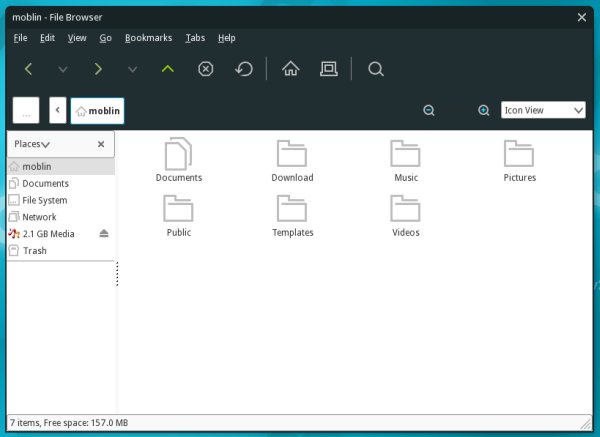Open the Help menu

tap(227, 38)
